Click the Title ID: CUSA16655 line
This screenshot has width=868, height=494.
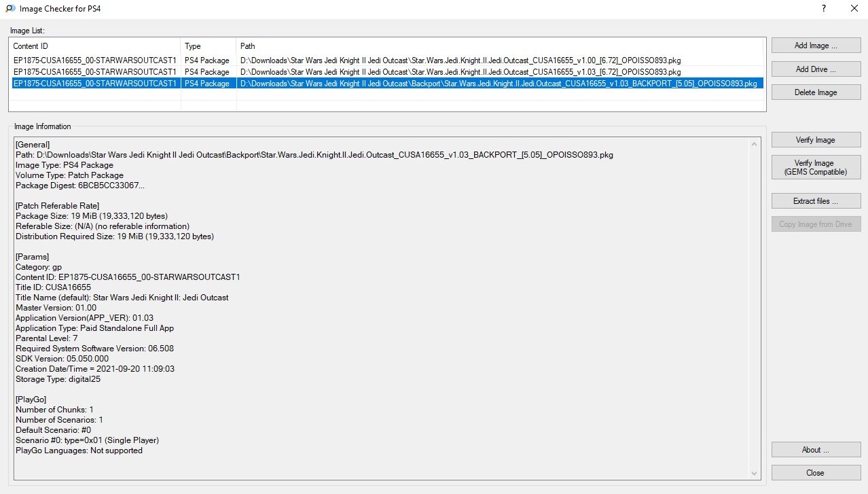click(53, 287)
